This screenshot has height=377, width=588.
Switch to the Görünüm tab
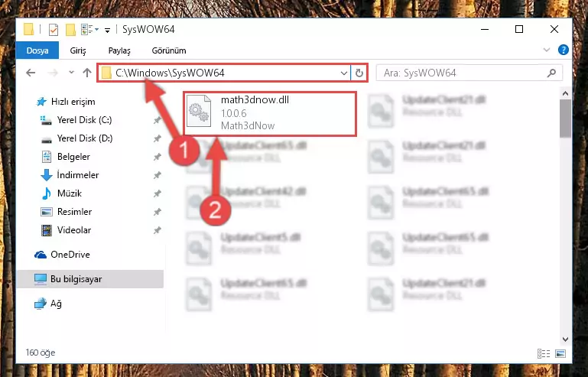click(169, 50)
